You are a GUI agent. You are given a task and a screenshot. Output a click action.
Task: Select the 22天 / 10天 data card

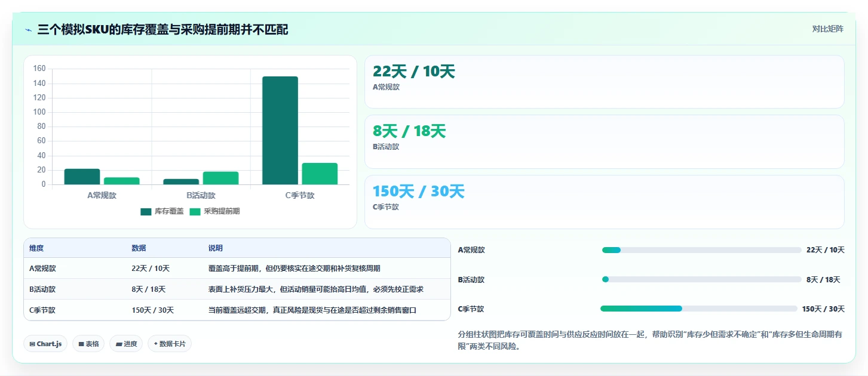604,82
